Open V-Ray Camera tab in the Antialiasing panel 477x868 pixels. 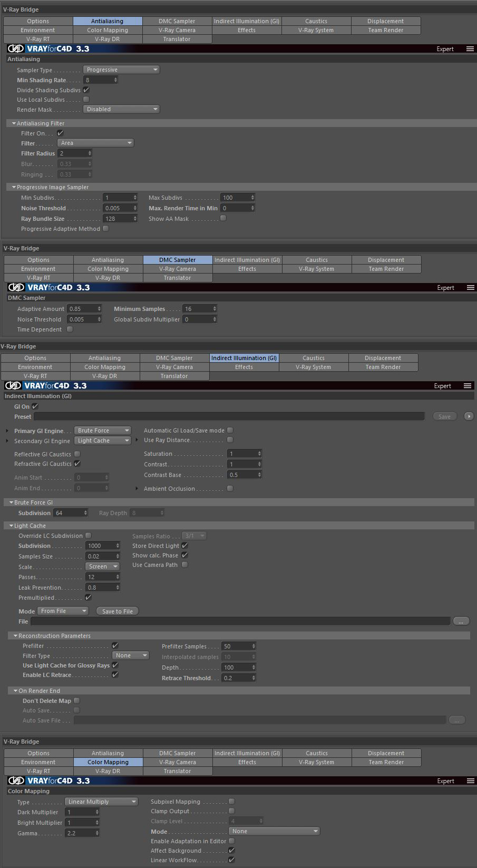click(x=177, y=30)
